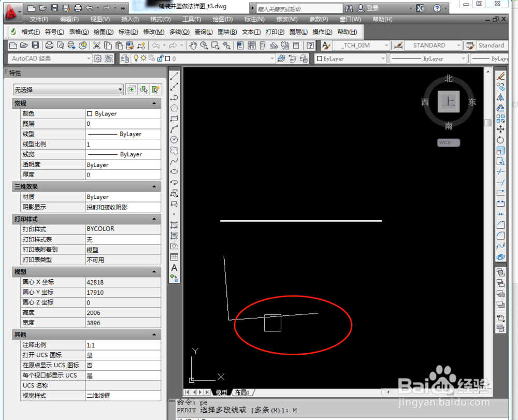
Task: Open the 修改(M) menu in main menu bar
Action: point(287,20)
